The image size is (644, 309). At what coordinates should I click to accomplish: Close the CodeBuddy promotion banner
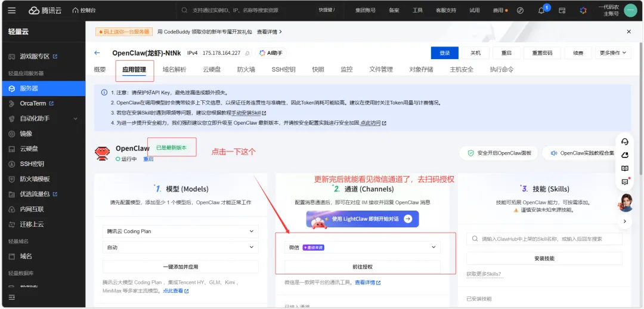tap(629, 32)
